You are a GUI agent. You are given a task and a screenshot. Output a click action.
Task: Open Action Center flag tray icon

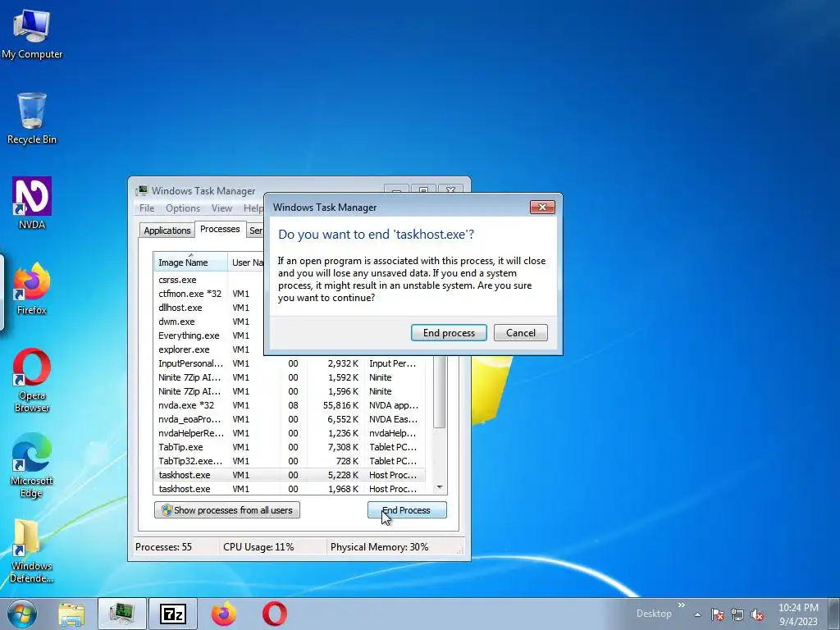click(718, 614)
